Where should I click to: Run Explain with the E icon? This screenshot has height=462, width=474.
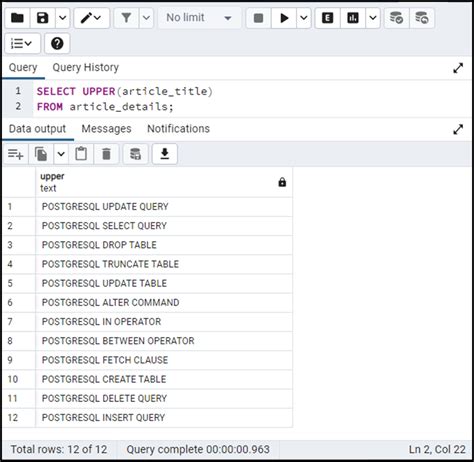pos(327,18)
